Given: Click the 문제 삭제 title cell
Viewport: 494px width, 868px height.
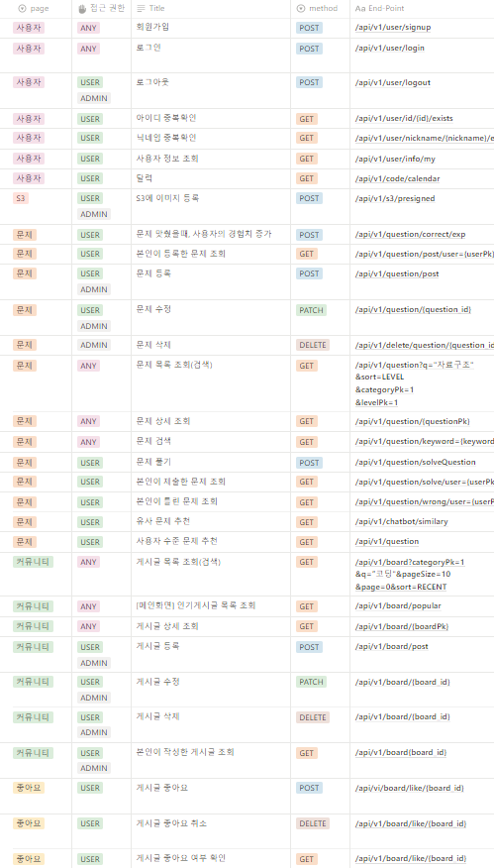Looking at the screenshot, I should coord(153,345).
